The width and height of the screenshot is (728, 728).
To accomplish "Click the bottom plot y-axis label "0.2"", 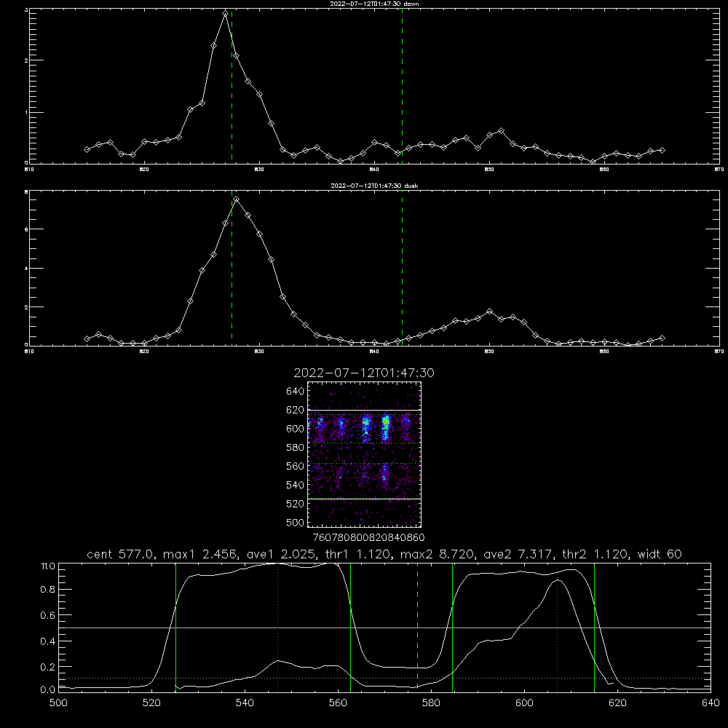I will click(48, 667).
